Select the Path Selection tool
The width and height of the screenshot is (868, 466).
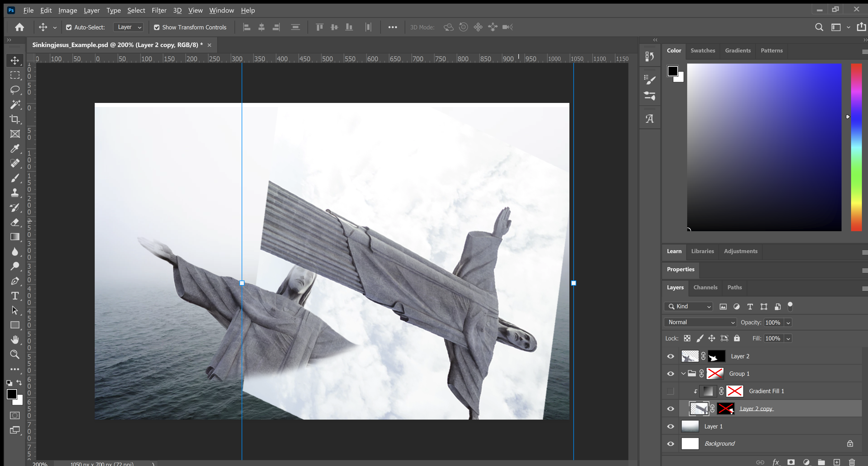pyautogui.click(x=15, y=311)
